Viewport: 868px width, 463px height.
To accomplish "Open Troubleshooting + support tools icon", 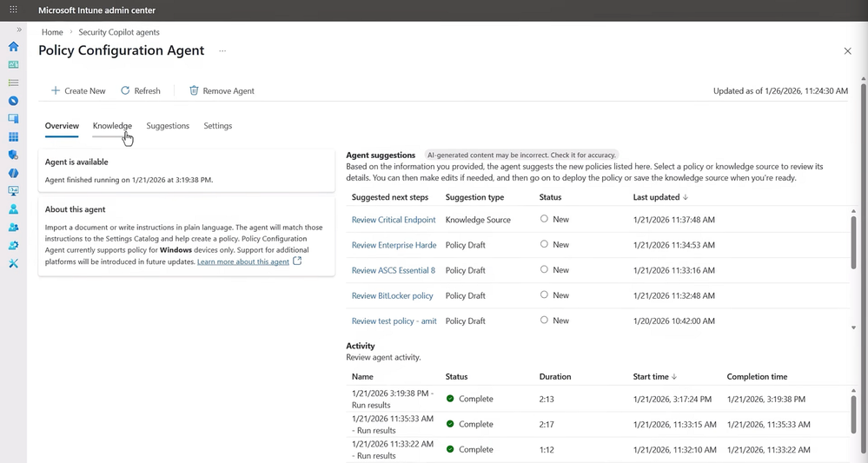I will click(13, 264).
